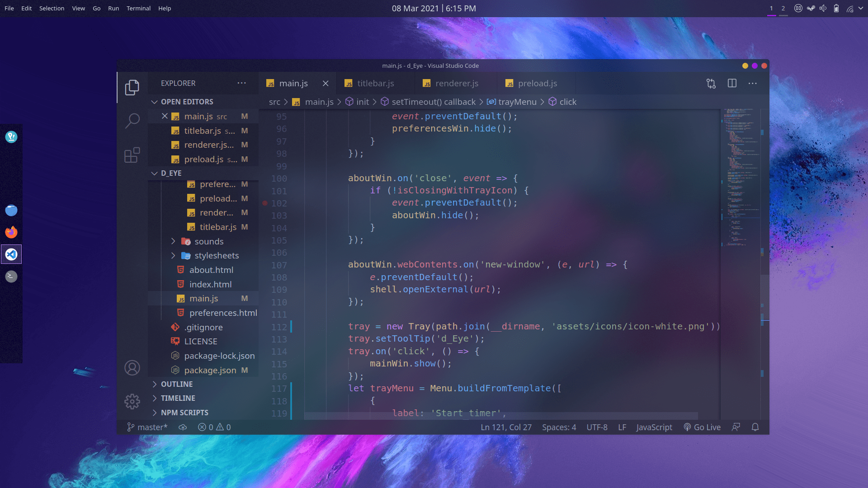Click the battery icon in system tray

[x=836, y=8]
